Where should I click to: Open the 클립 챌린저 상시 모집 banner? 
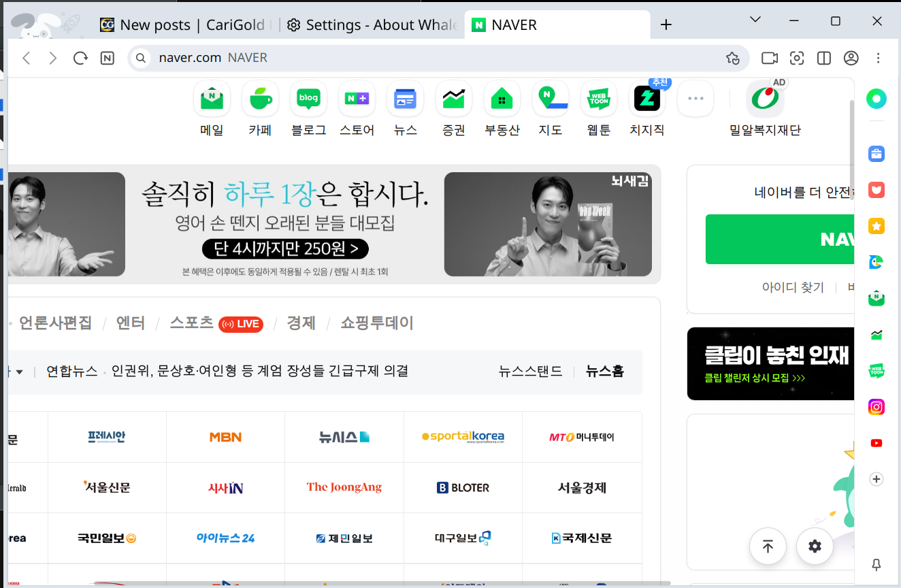coord(770,363)
